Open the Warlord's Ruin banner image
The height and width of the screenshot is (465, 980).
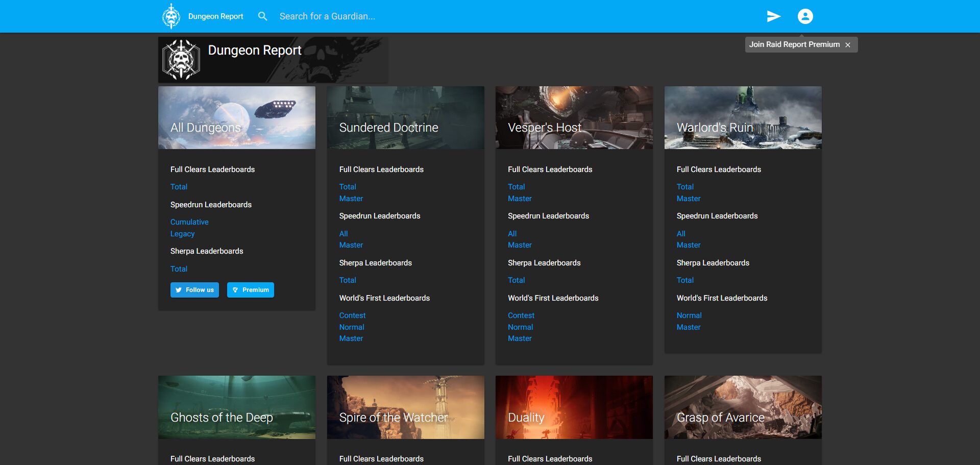(x=743, y=117)
